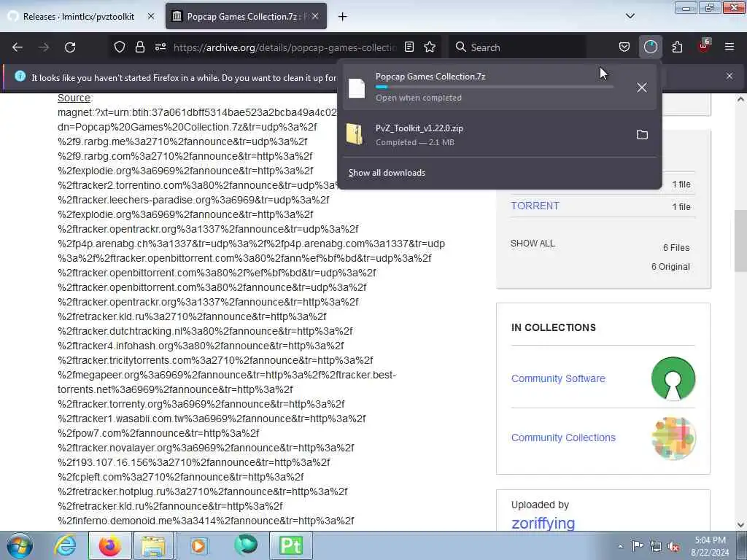Image resolution: width=747 pixels, height=560 pixels.
Task: Open the muted volume tray icon
Action: click(673, 546)
